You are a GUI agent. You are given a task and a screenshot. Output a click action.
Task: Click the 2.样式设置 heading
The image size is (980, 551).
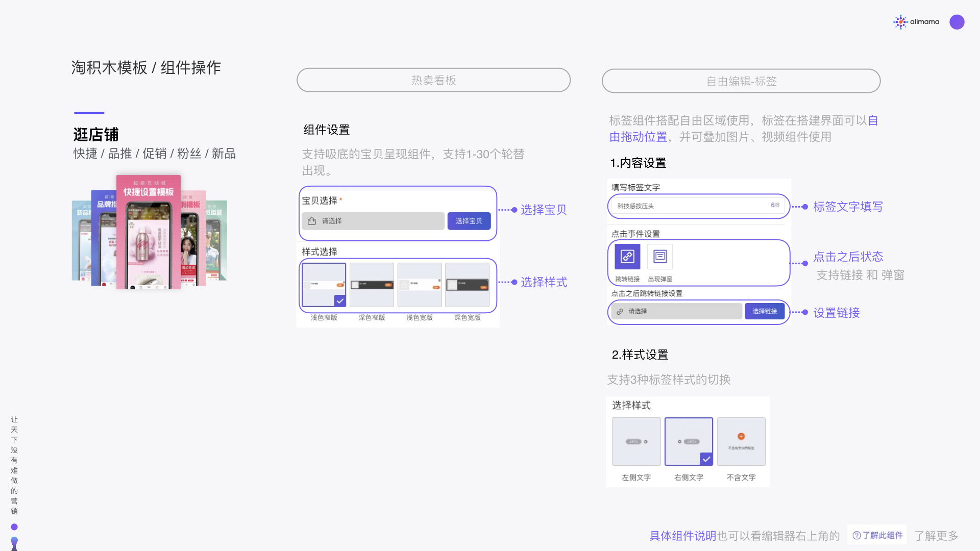click(x=640, y=355)
